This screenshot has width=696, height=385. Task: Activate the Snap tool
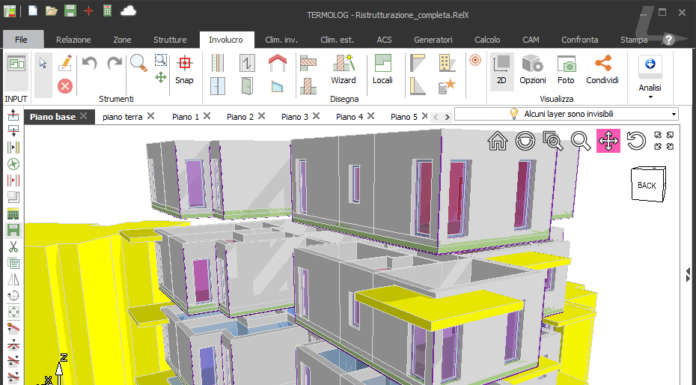point(184,70)
